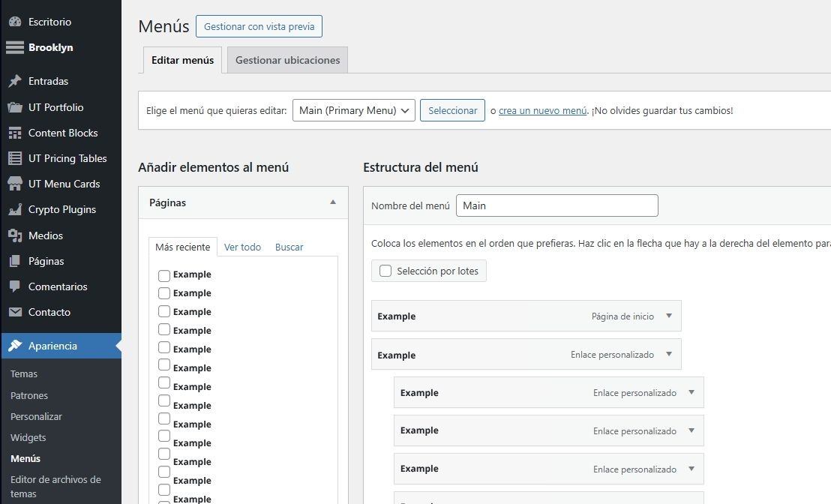Click the Content Blocks grid icon
The height and width of the screenshot is (504, 831).
point(15,133)
